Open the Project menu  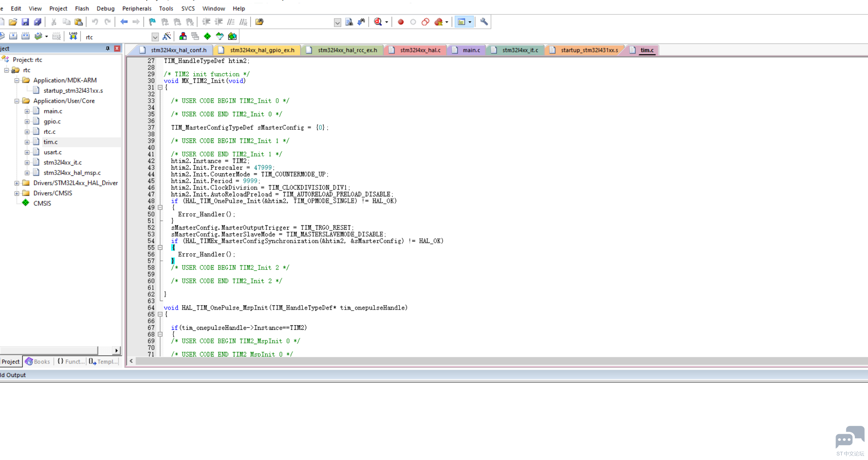click(58, 8)
